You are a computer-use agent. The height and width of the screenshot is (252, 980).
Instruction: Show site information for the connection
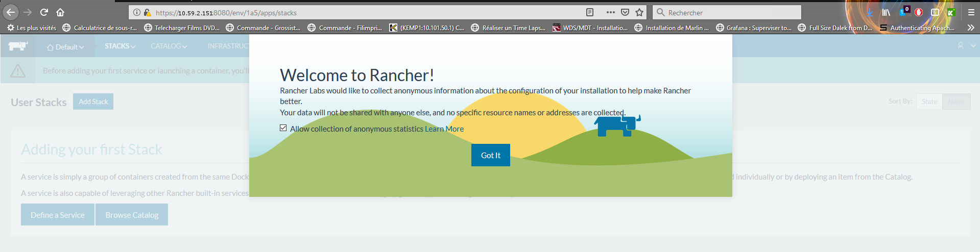137,12
